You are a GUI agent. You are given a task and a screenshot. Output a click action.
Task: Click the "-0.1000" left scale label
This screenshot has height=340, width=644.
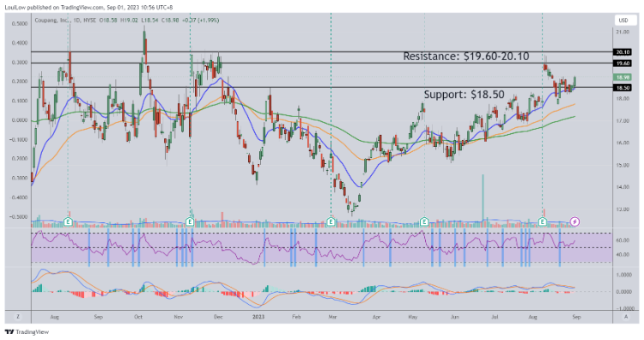click(x=19, y=140)
